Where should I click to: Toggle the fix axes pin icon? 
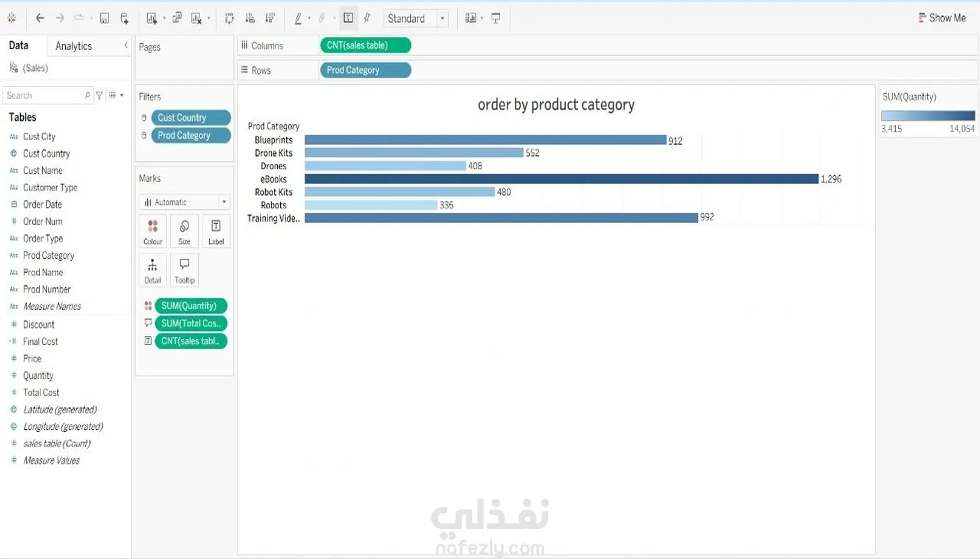point(367,18)
